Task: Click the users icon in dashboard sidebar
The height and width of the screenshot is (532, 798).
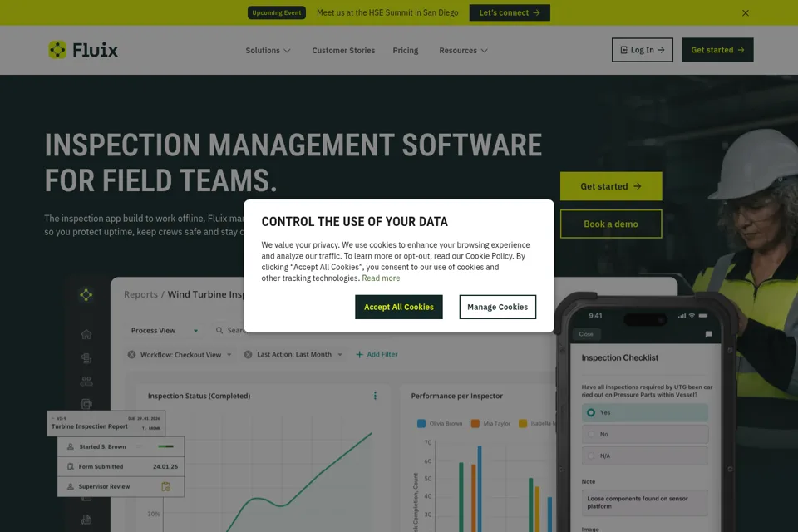Action: 86,381
